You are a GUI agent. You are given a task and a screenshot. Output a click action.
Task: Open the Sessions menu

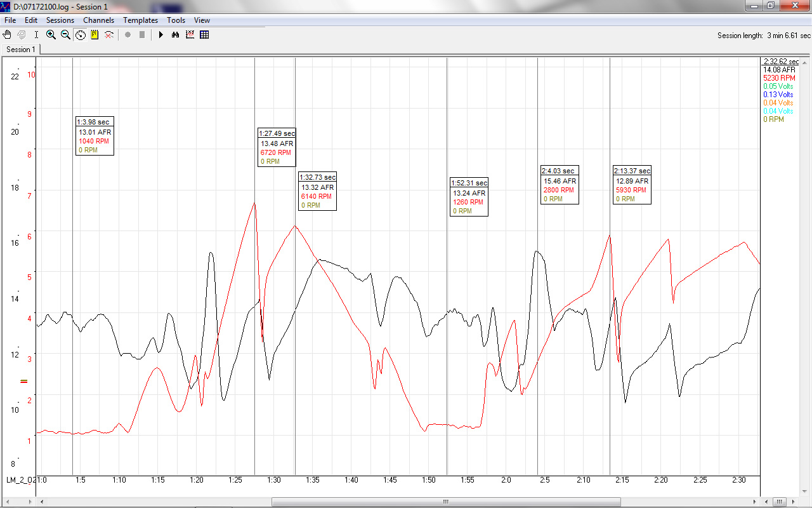(60, 20)
